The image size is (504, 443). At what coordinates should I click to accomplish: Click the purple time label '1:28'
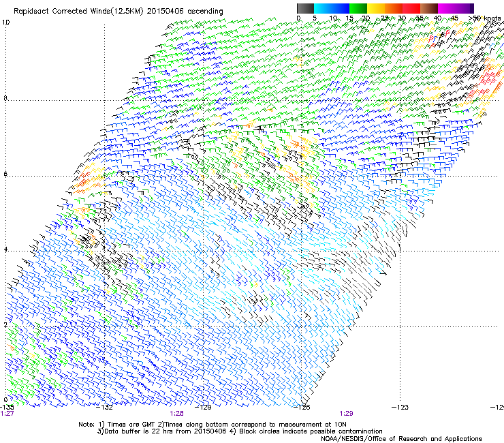[x=177, y=414]
